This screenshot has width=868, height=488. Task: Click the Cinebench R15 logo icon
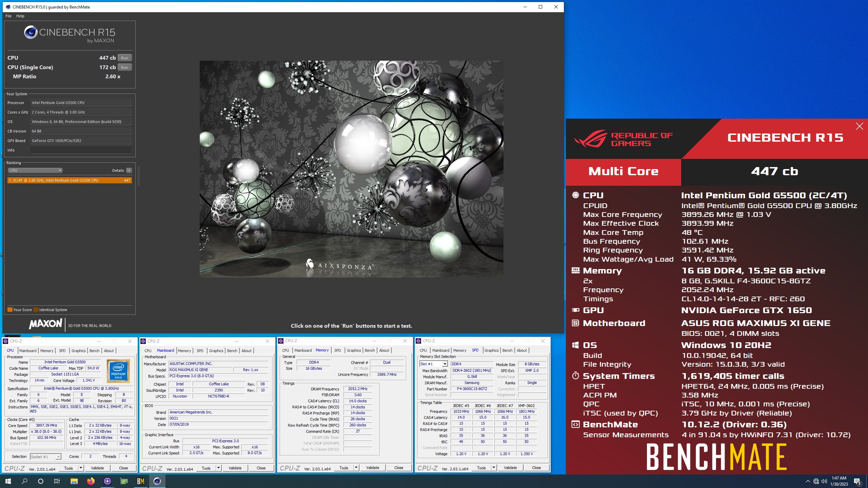[x=31, y=33]
